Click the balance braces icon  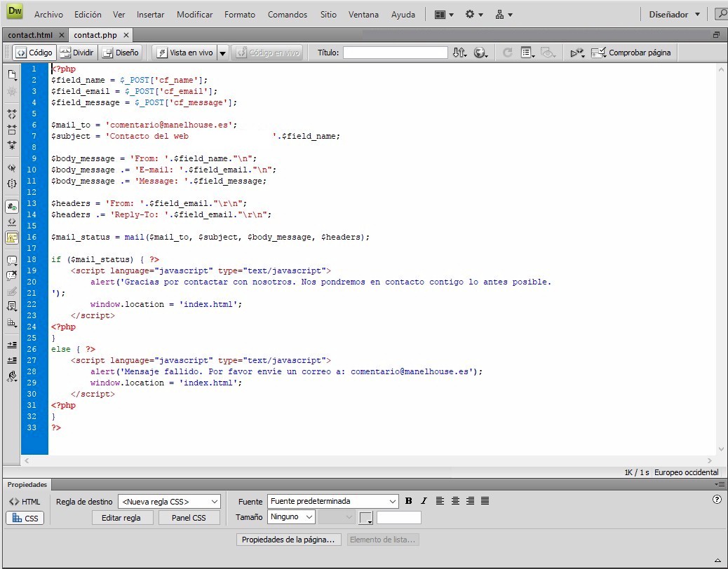12,184
